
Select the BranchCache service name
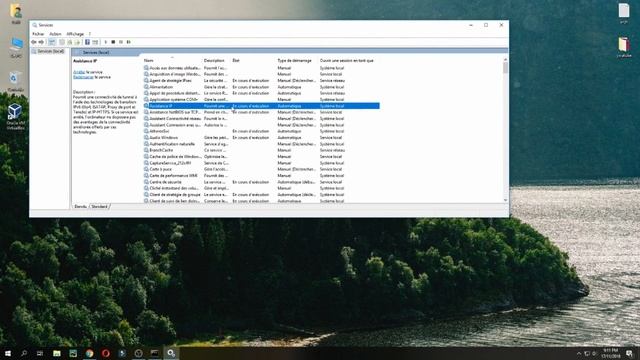(161, 150)
